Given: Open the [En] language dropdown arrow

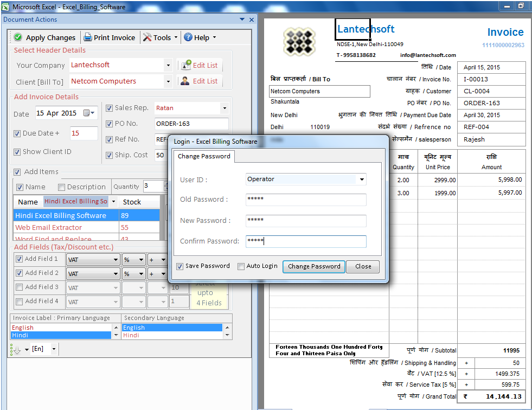Looking at the screenshot, I should point(54,349).
